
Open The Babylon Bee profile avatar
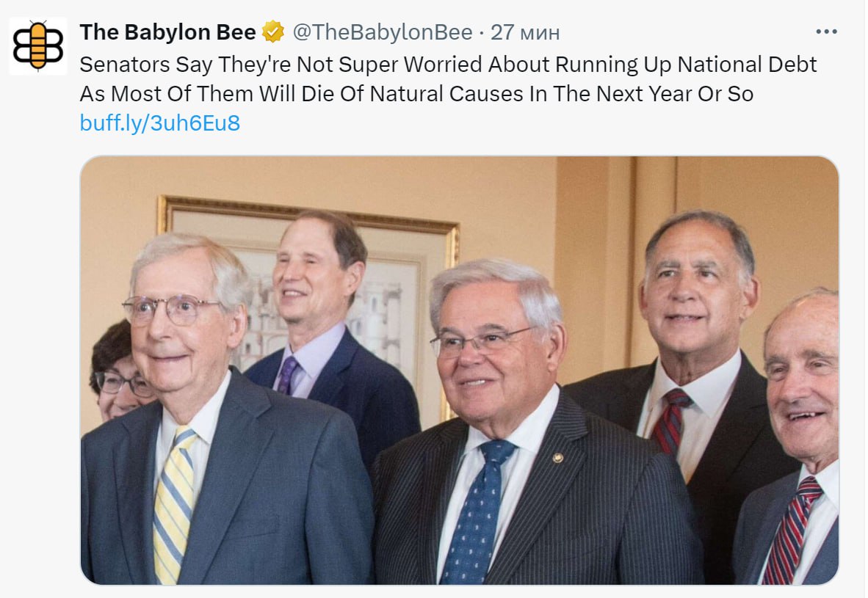coord(37,46)
